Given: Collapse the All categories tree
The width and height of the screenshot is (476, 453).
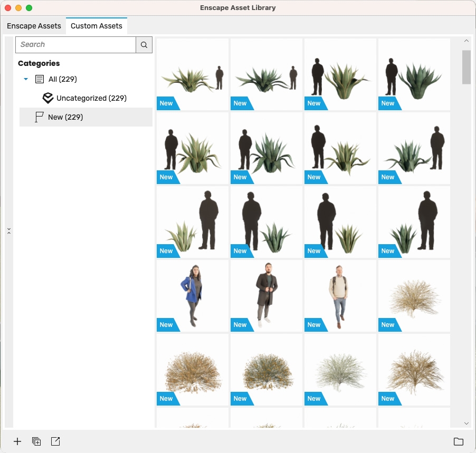Looking at the screenshot, I should coord(25,79).
